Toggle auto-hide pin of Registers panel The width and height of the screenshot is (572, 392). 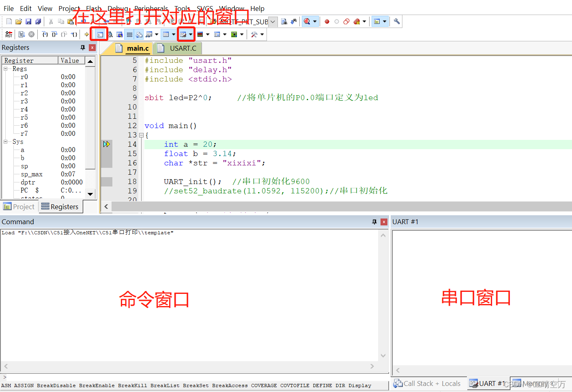[x=83, y=47]
